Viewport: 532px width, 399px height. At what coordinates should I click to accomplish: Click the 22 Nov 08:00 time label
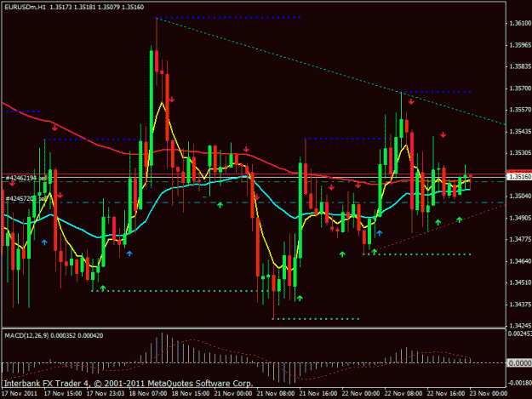click(403, 394)
